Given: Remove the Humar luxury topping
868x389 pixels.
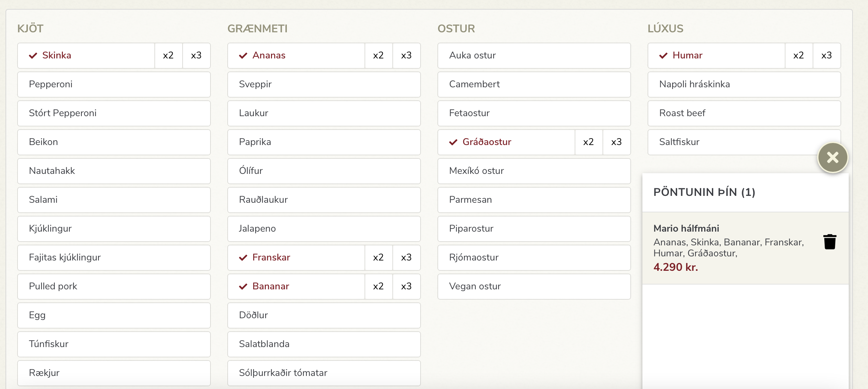Looking at the screenshot, I should click(x=716, y=56).
